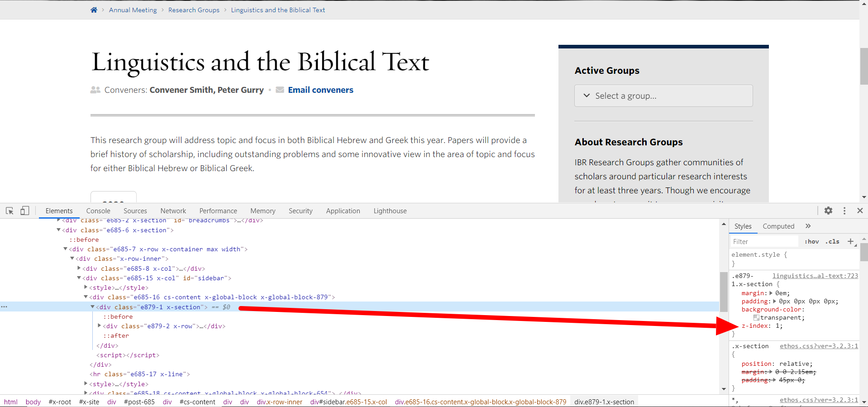Viewport: 868px width, 407px height.
Task: Open the Memory tab
Action: click(x=263, y=211)
